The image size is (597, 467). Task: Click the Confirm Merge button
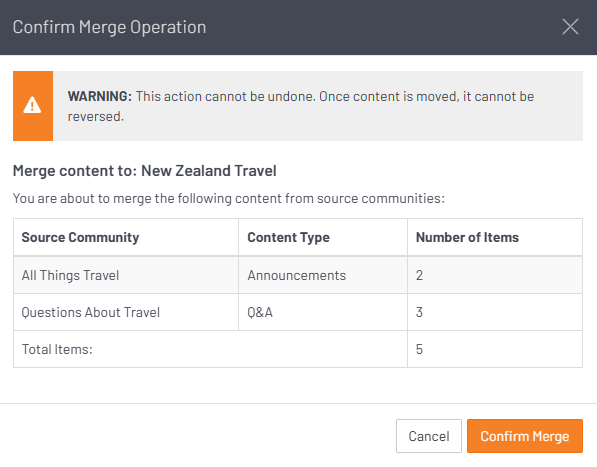click(525, 436)
